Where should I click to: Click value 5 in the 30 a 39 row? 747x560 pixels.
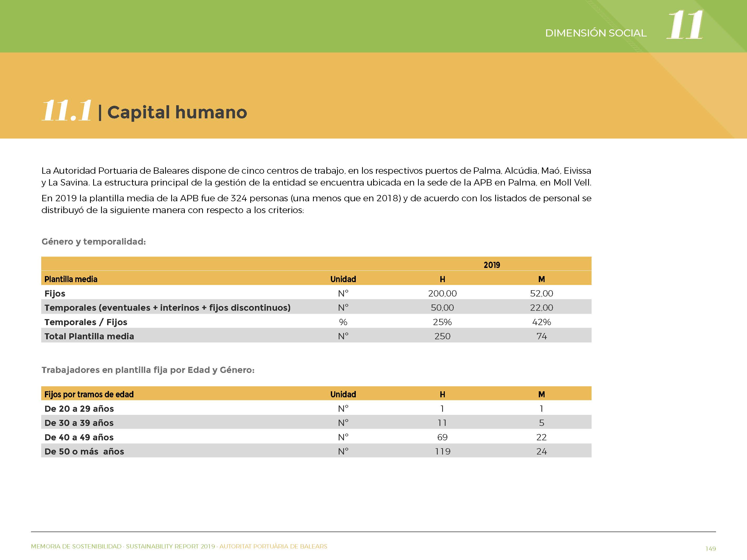541,423
